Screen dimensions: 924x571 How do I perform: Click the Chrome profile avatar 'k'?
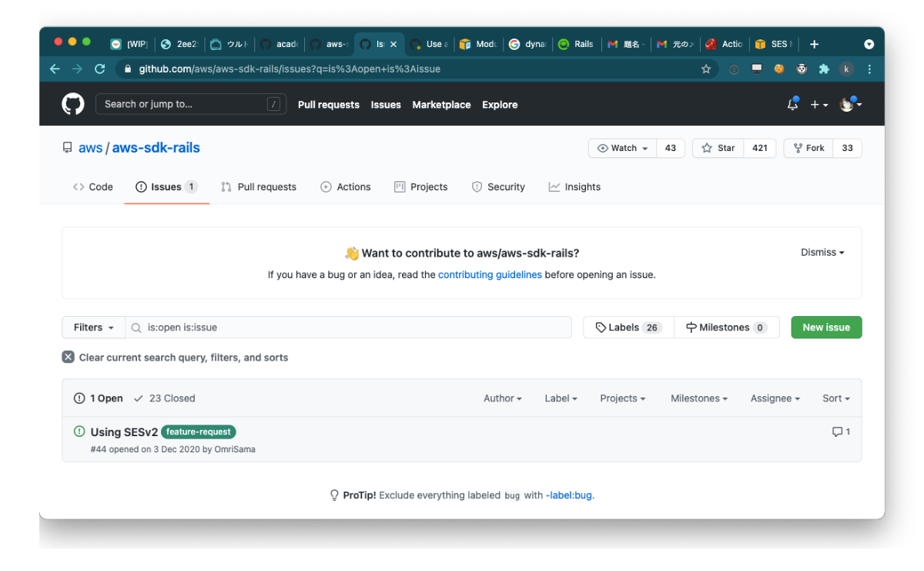click(x=847, y=69)
